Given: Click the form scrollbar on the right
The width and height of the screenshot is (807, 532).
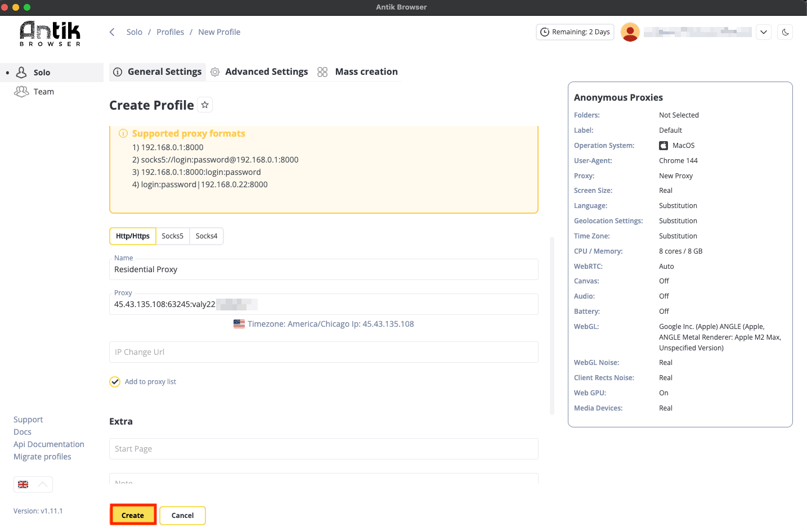Looking at the screenshot, I should click(552, 326).
